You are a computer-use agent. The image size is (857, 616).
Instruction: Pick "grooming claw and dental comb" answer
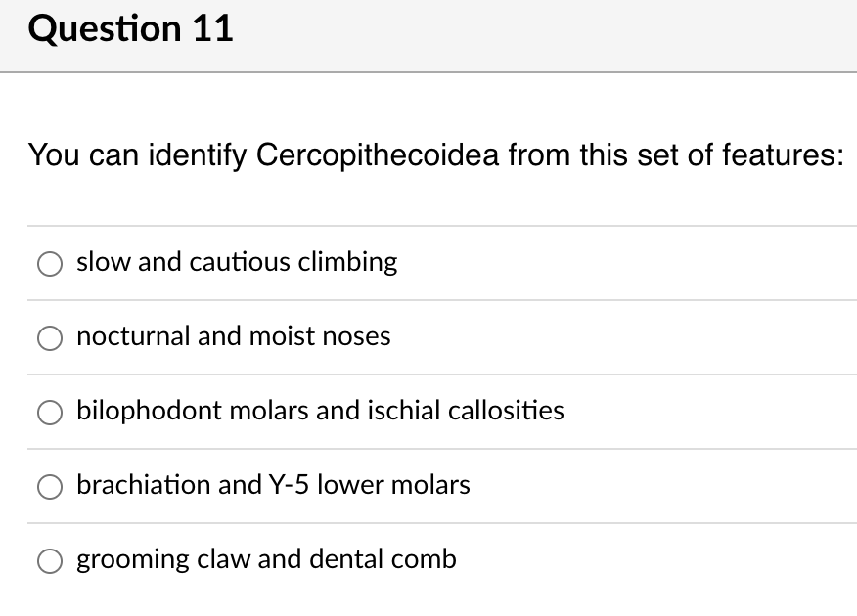[49, 559]
